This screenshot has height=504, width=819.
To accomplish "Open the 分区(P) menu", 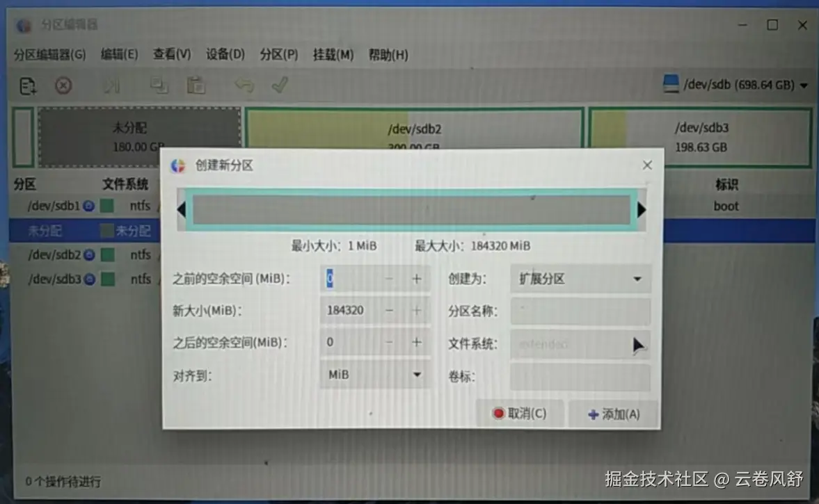I will pos(278,54).
